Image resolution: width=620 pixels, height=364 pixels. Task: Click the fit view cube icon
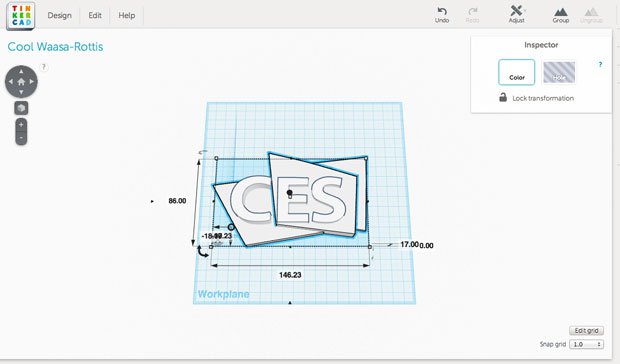21,108
